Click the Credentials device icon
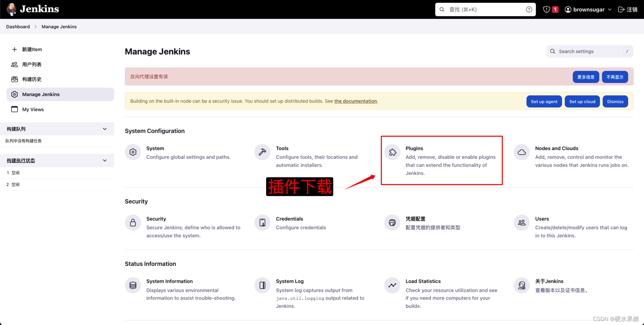Screen dimensions: 644x325 [x=262, y=223]
